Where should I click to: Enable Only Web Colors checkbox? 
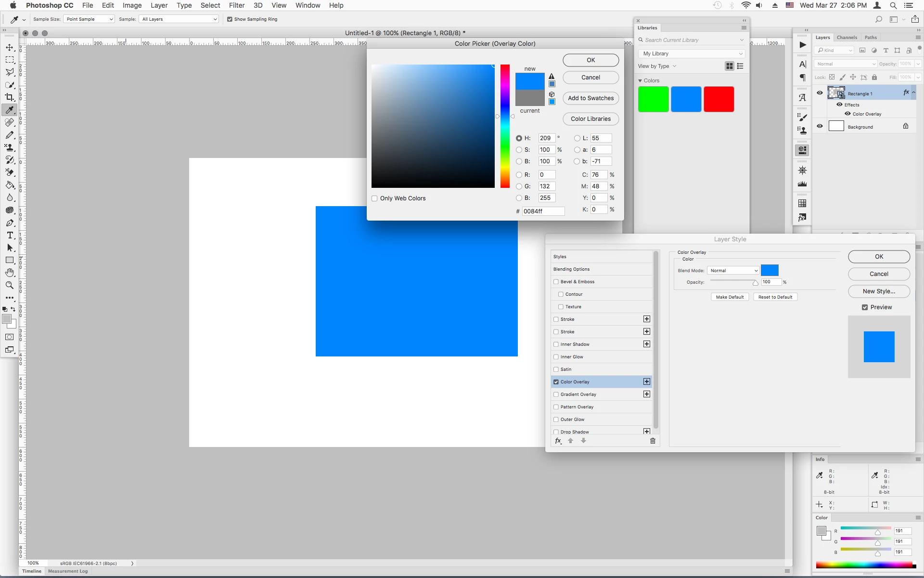(374, 198)
